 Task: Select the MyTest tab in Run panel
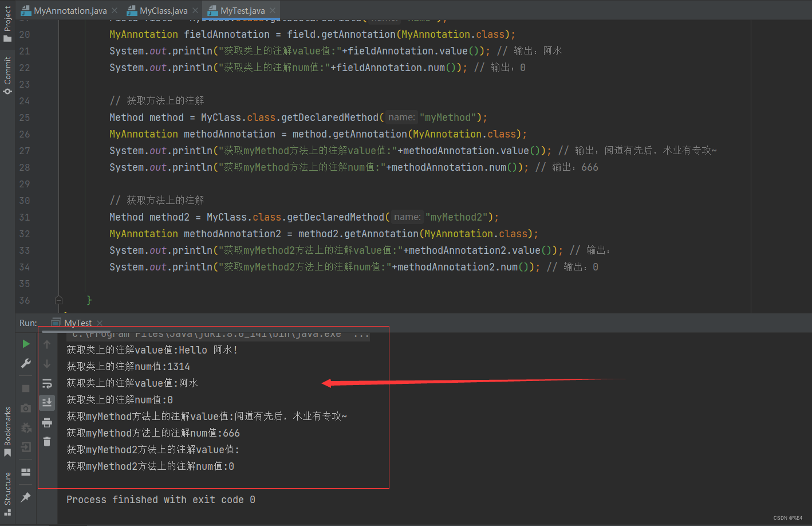(77, 323)
